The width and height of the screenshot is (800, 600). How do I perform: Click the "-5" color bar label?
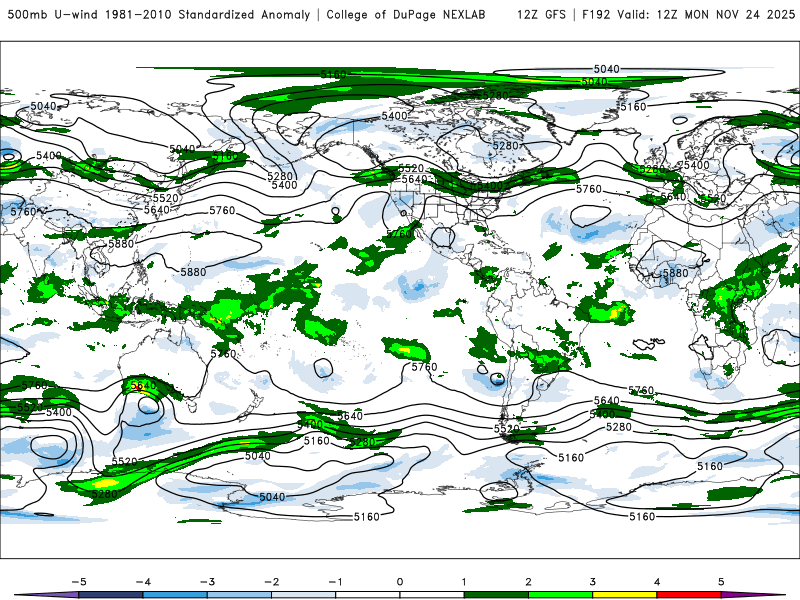(x=79, y=582)
